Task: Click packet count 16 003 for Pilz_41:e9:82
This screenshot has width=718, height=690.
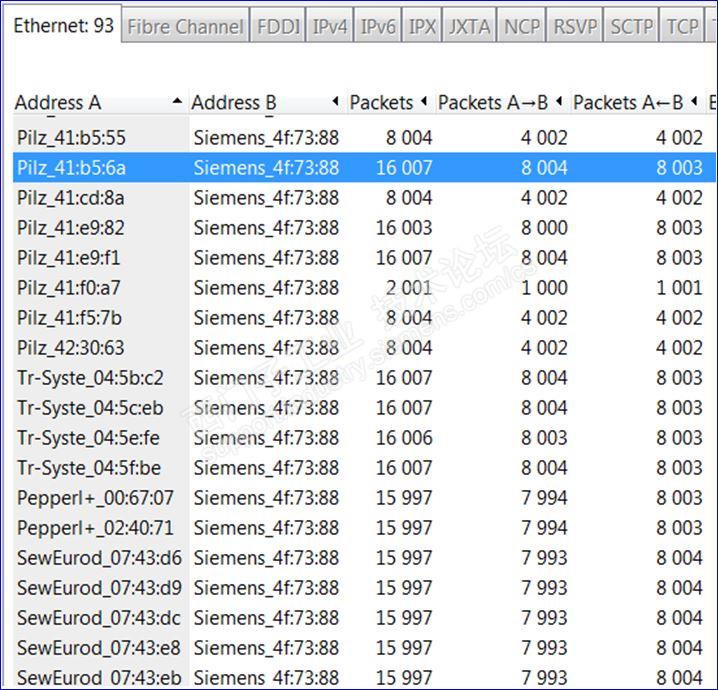Action: click(404, 228)
